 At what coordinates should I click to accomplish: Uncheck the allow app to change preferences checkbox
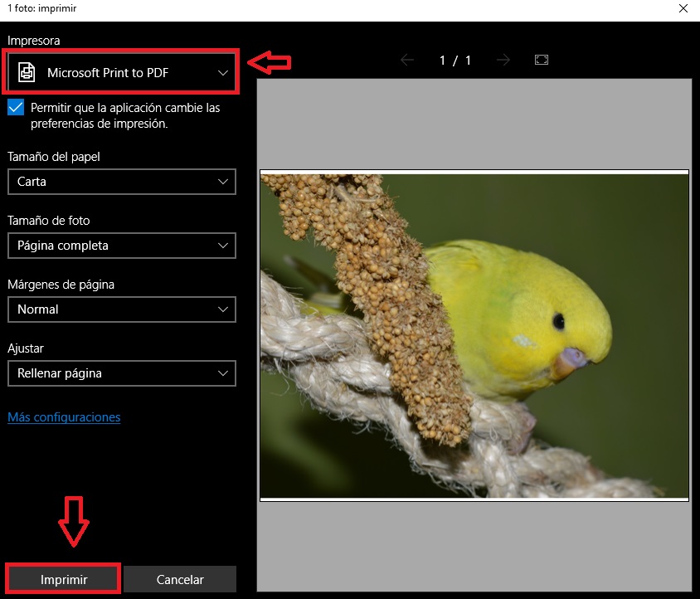(16, 108)
